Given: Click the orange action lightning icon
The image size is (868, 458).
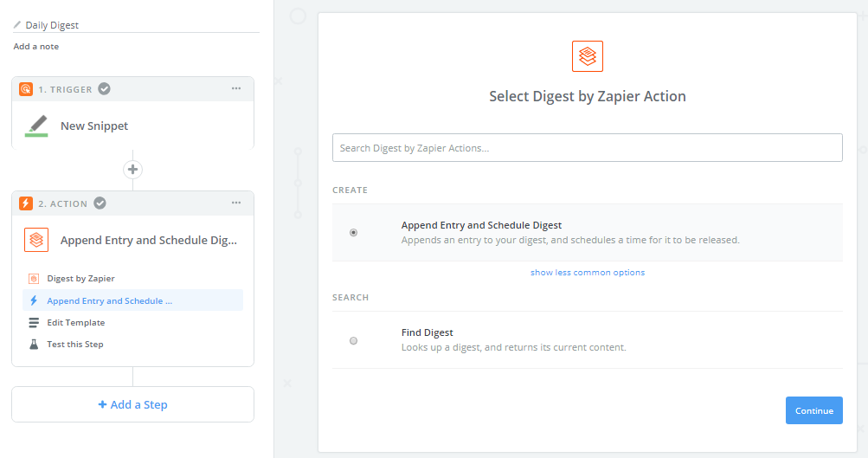Looking at the screenshot, I should pos(26,203).
